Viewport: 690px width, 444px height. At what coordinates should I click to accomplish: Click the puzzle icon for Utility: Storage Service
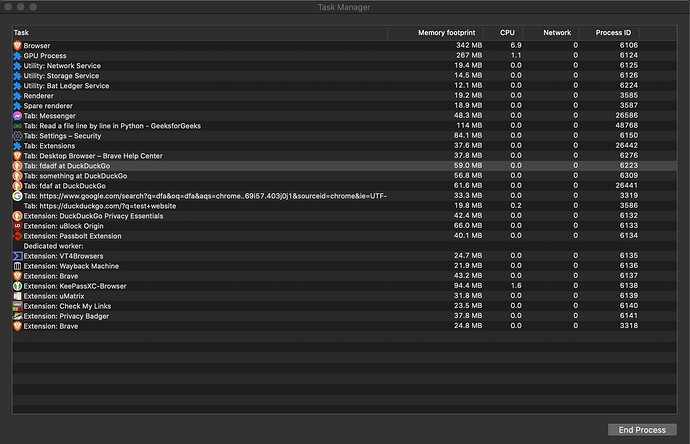click(x=17, y=76)
